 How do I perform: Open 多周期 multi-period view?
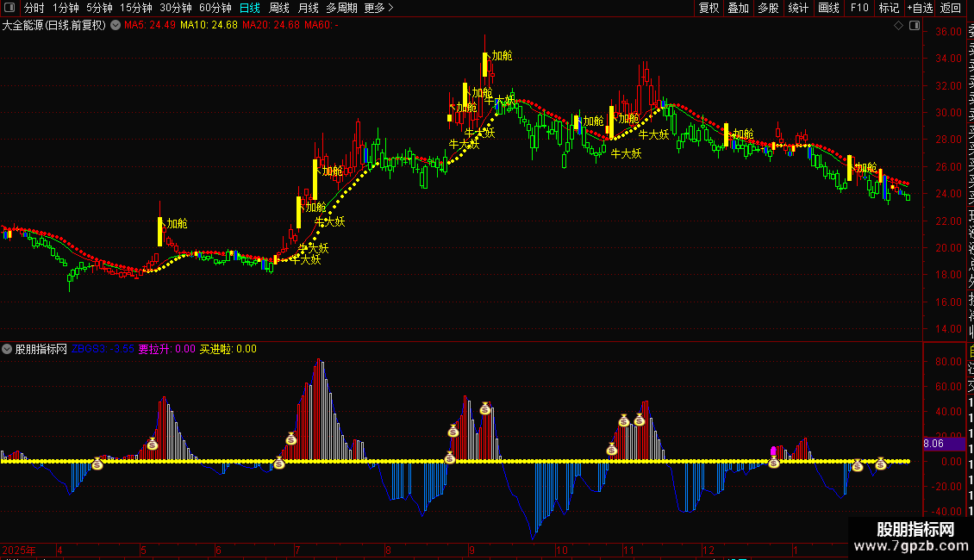point(341,8)
